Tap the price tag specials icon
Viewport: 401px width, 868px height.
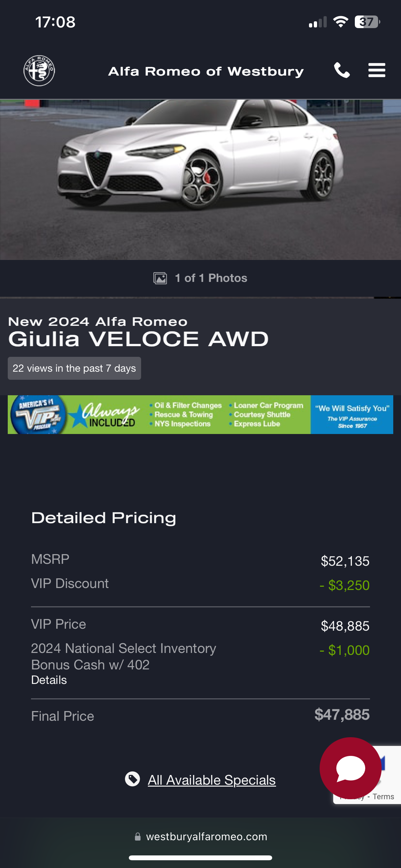click(132, 779)
